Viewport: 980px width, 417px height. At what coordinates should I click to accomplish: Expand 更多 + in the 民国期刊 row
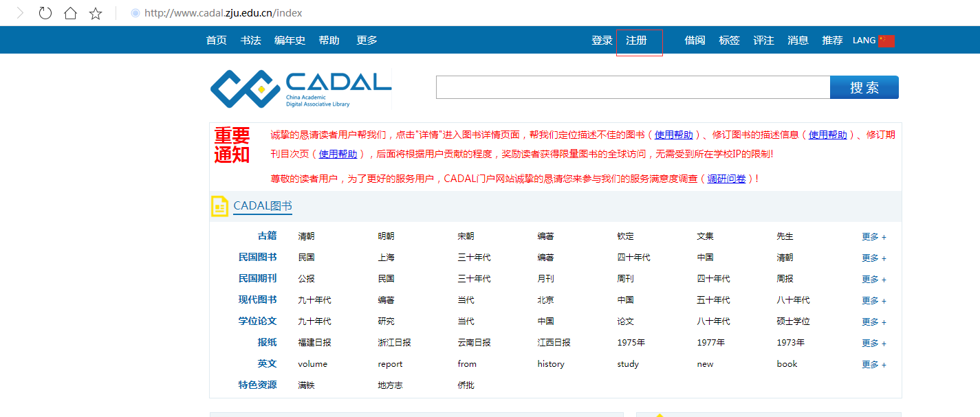coord(873,280)
